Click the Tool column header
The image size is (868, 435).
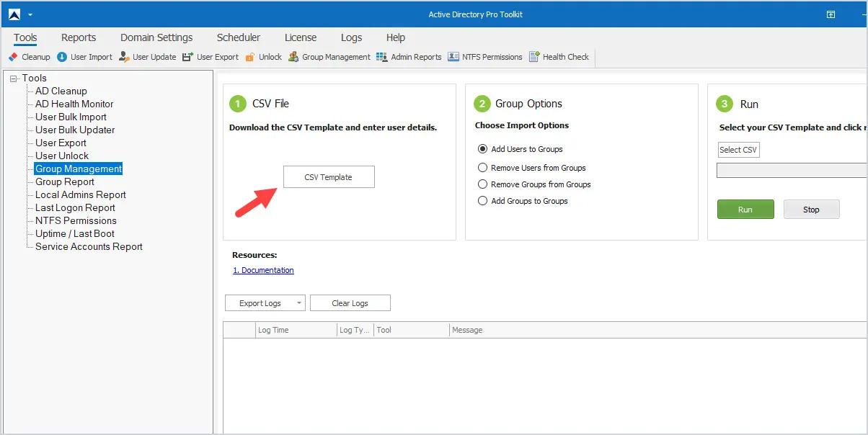[x=411, y=330]
